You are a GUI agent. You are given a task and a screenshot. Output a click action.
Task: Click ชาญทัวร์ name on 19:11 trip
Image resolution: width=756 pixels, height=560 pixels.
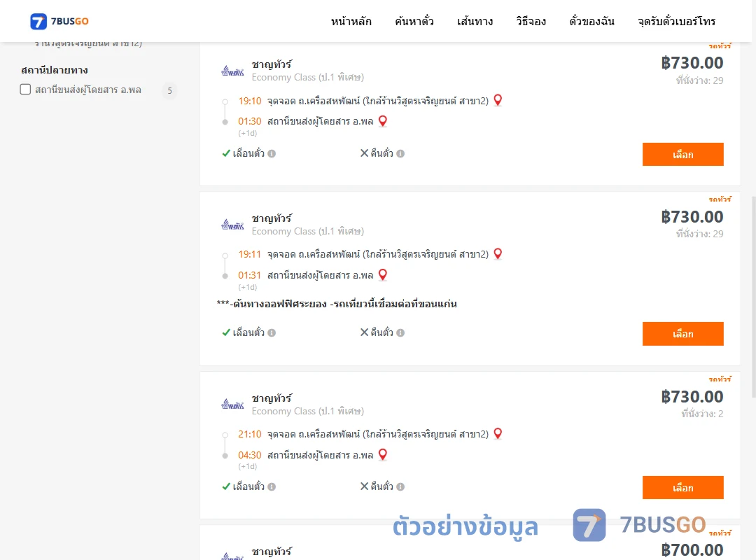pyautogui.click(x=272, y=218)
